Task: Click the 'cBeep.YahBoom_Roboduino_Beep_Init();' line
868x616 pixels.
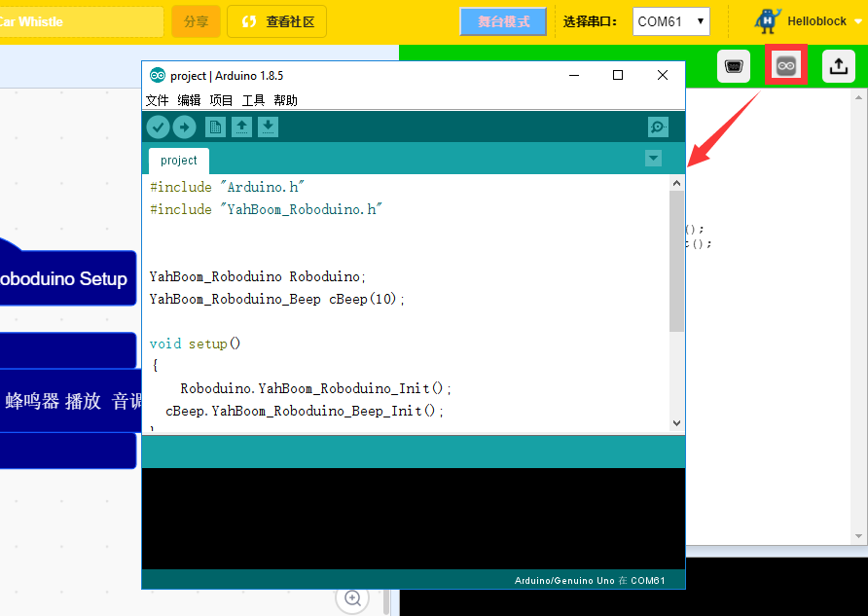Action: 305,411
